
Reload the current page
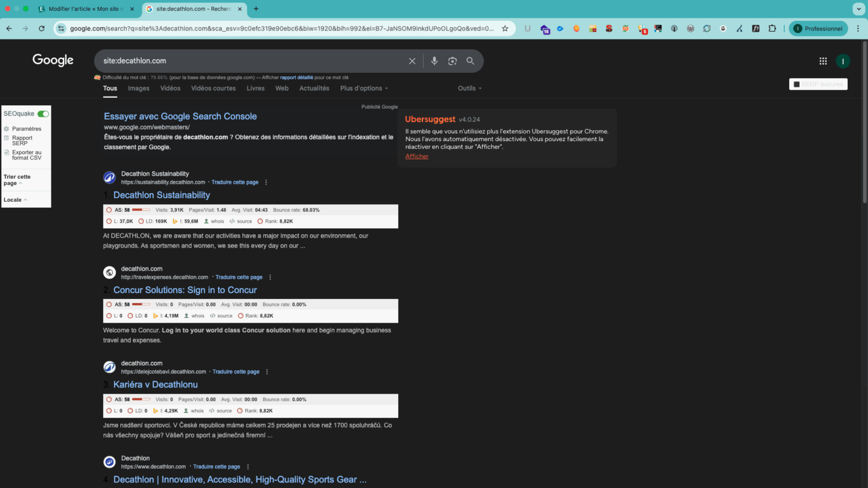(x=42, y=28)
